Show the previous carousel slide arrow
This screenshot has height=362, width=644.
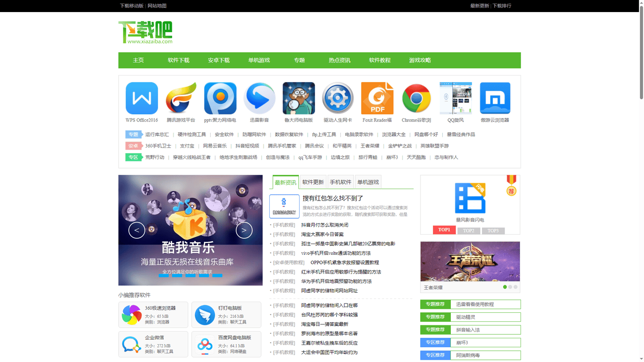[x=137, y=230]
